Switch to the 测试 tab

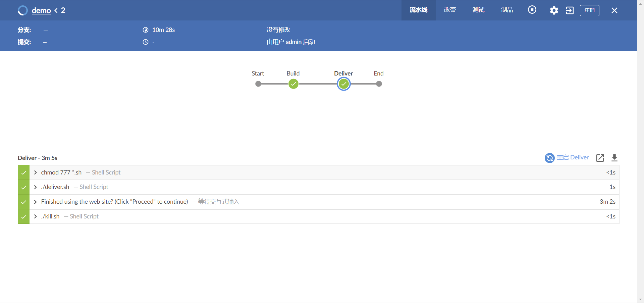[478, 10]
